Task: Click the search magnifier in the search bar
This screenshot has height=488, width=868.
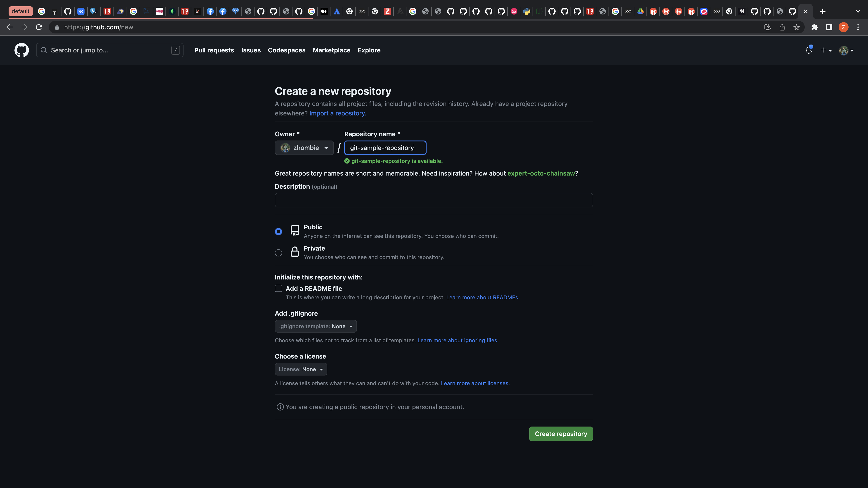Action: [43, 50]
